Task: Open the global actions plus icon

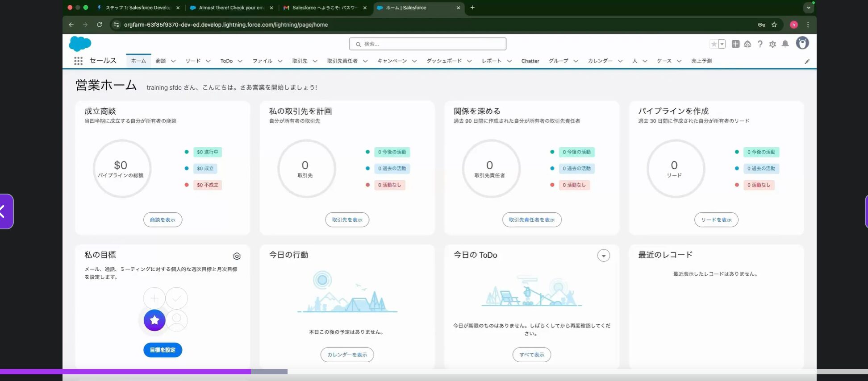Action: click(735, 44)
